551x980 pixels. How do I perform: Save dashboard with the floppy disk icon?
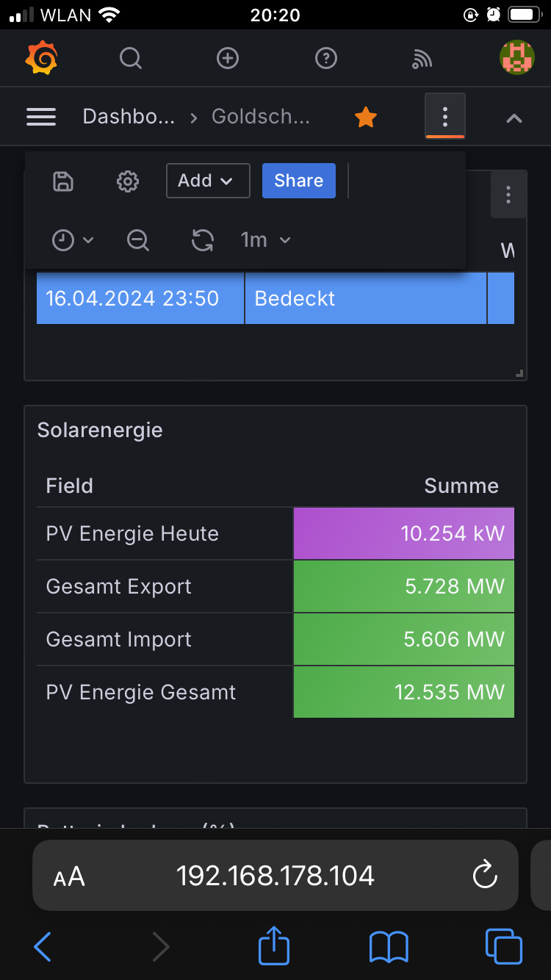click(64, 181)
